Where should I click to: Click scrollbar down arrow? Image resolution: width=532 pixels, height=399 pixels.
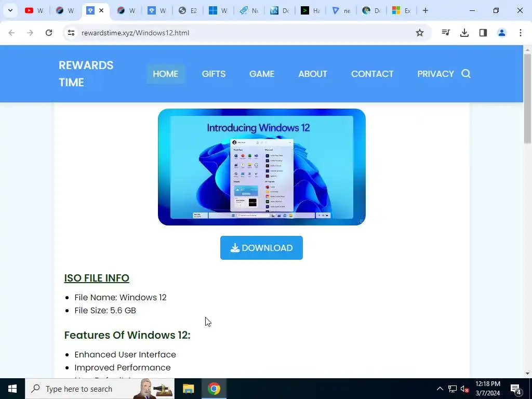click(x=528, y=374)
